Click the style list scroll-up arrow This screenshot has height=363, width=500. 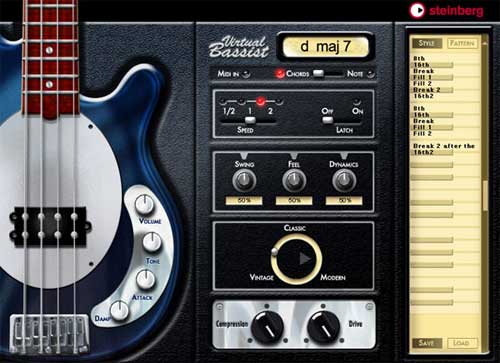pyautogui.click(x=485, y=43)
